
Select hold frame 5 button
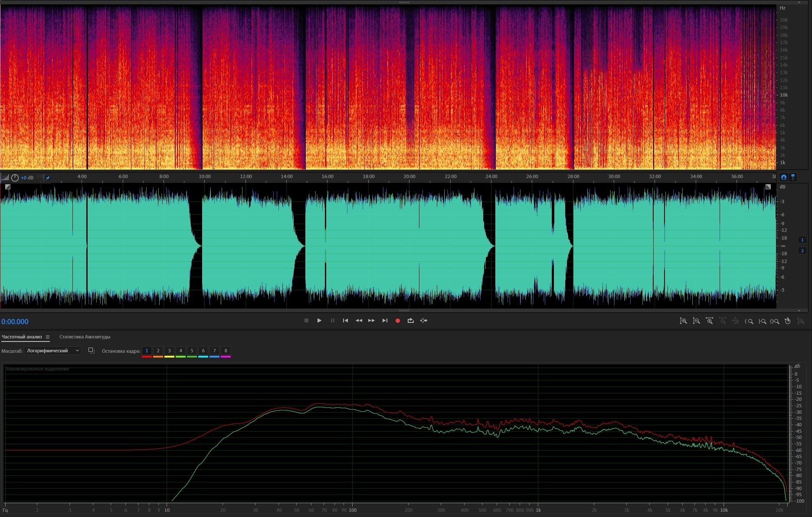click(192, 351)
